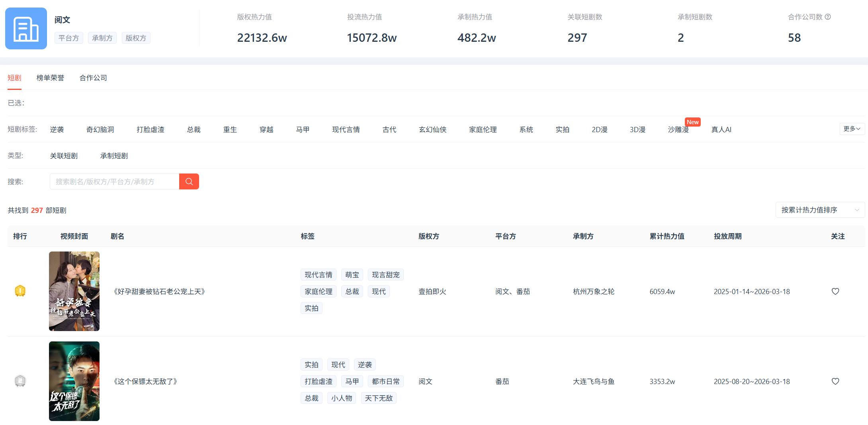Screen dimensions: 868x425
Task: Filter by 关联短剧 type
Action: 64,156
